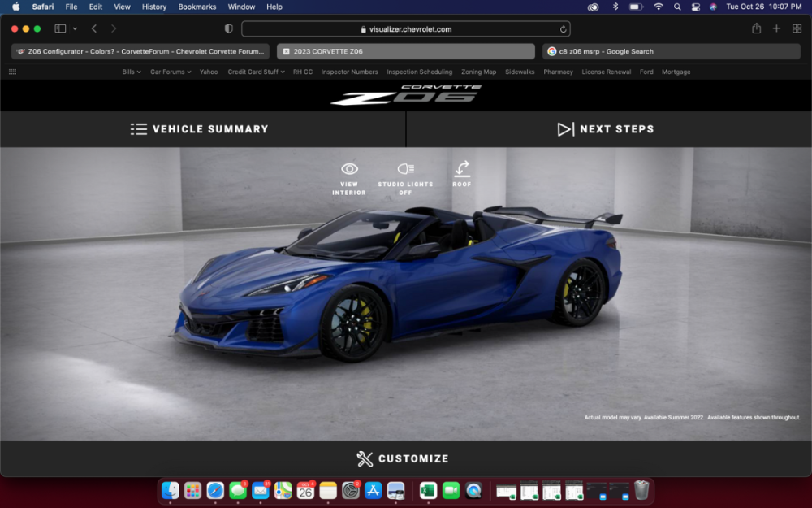Select the 2023 CORVETTE Z06 tab
Viewport: 812px width, 508px height.
click(x=406, y=51)
